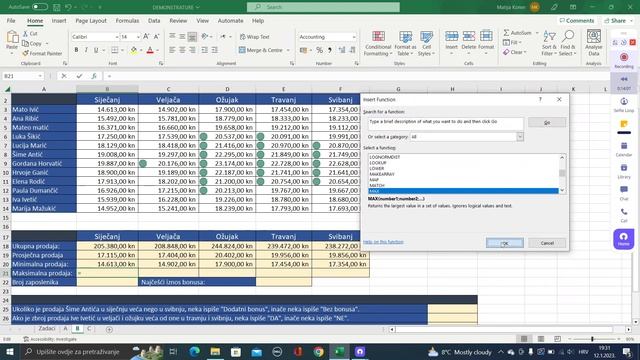This screenshot has width=640, height=360.
Task: Toggle Underline formatting
Action: [x=96, y=50]
